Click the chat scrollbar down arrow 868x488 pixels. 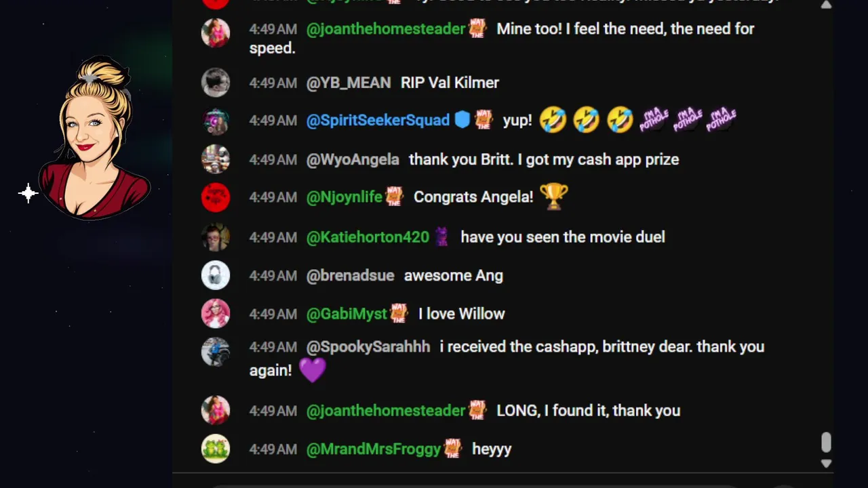click(826, 464)
